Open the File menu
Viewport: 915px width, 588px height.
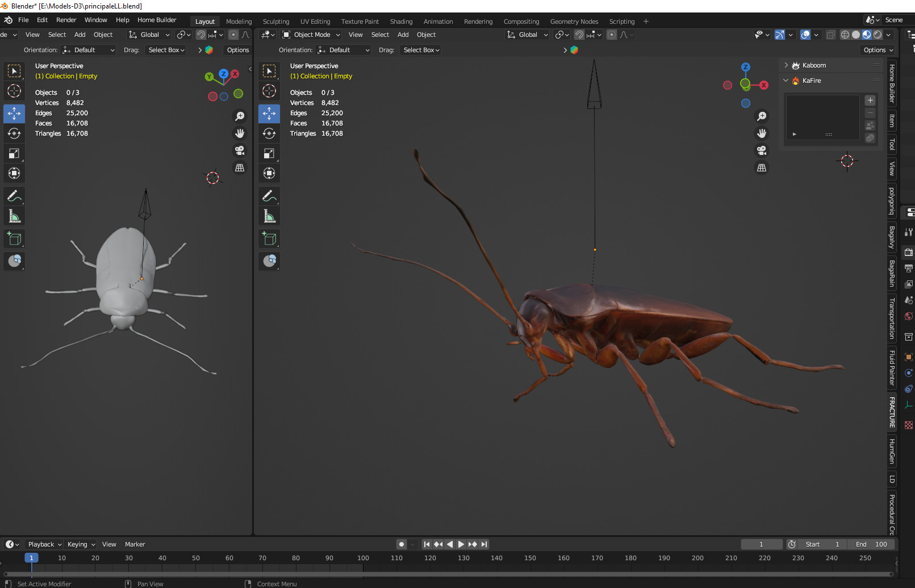[23, 20]
